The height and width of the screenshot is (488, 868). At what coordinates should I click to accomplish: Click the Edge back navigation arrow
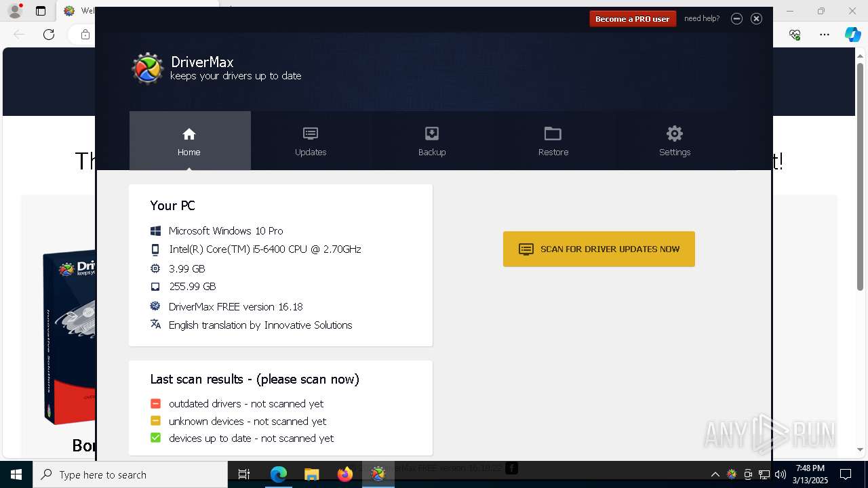pyautogui.click(x=19, y=35)
